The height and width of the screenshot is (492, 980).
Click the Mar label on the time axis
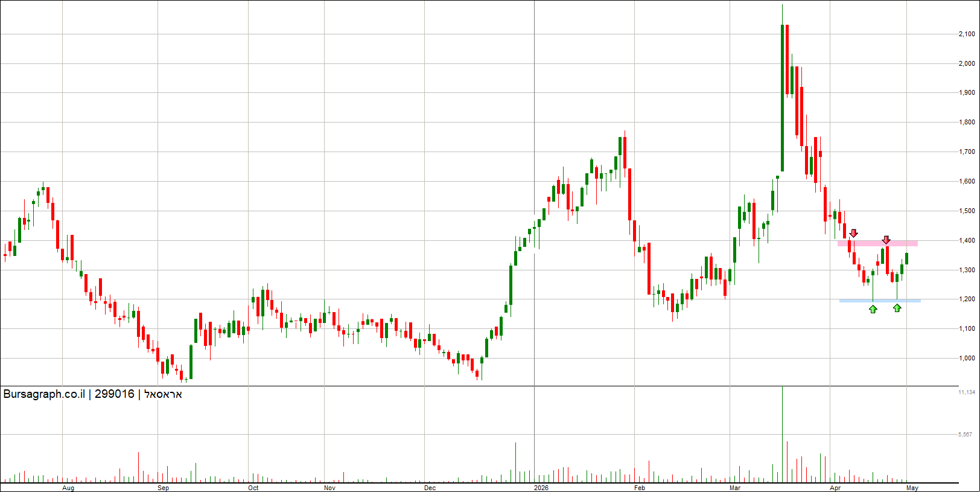[x=735, y=488]
